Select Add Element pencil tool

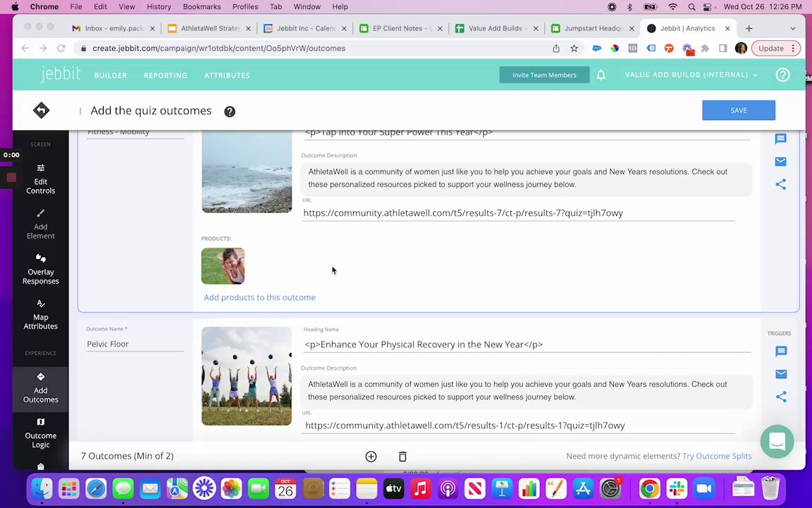click(x=40, y=224)
